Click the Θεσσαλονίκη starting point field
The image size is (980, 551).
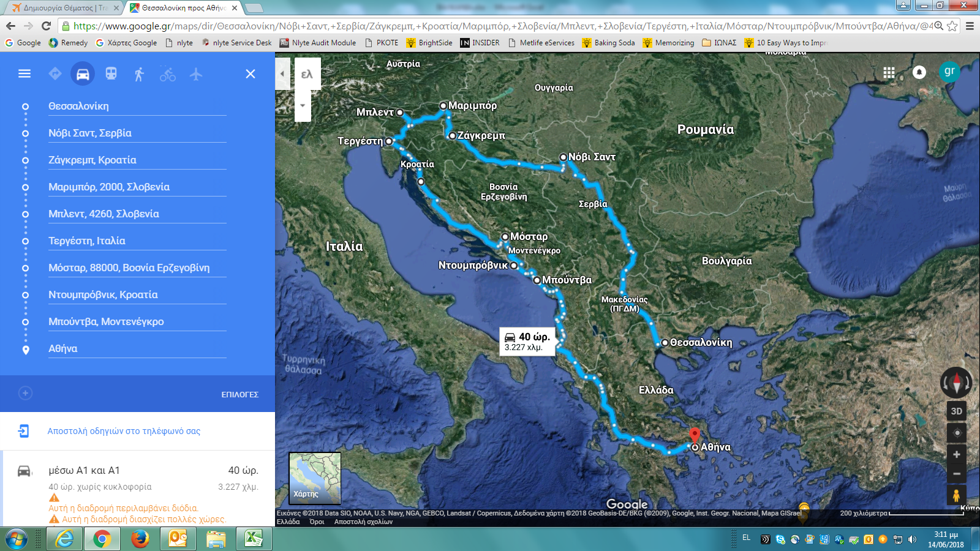pos(137,106)
